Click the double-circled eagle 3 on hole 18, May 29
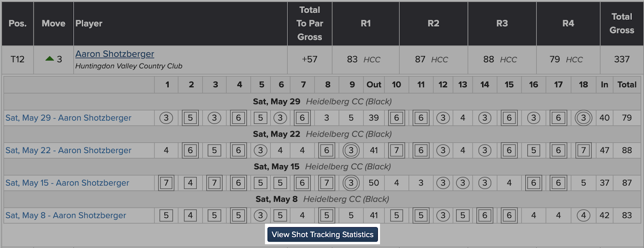 (583, 118)
